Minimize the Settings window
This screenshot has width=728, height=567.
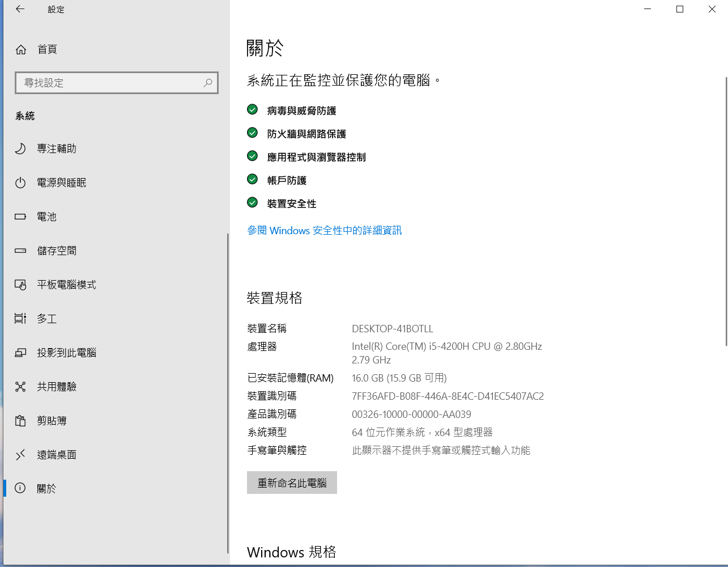648,9
